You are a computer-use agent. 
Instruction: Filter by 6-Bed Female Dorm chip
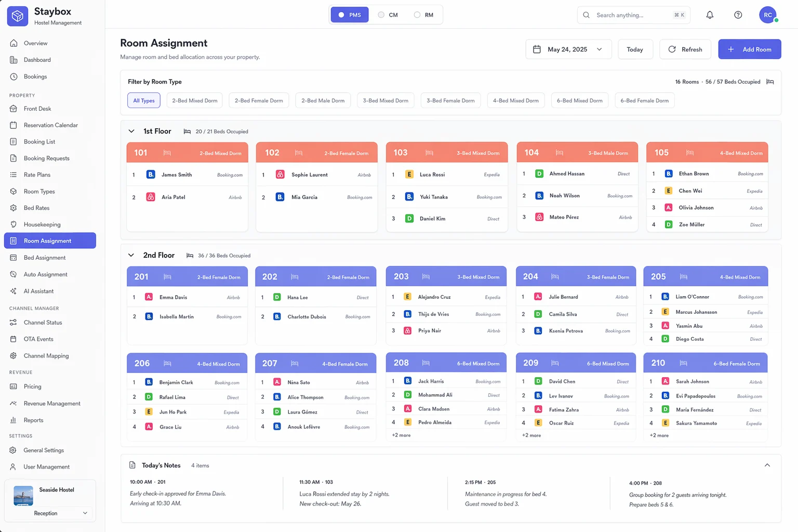pos(644,101)
